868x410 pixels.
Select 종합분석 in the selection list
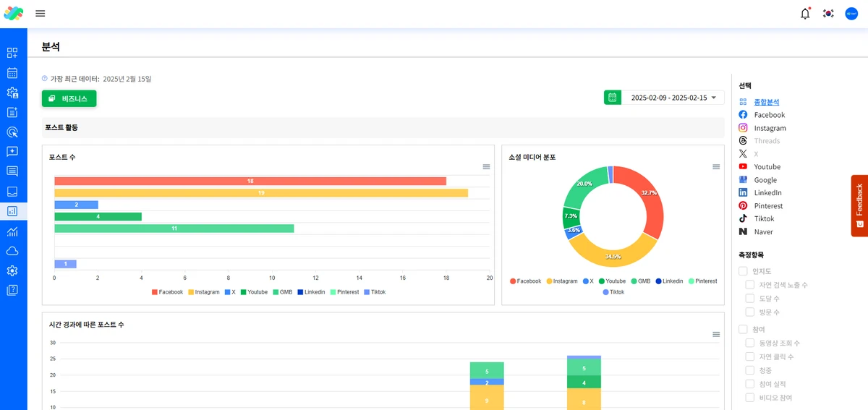coord(767,102)
